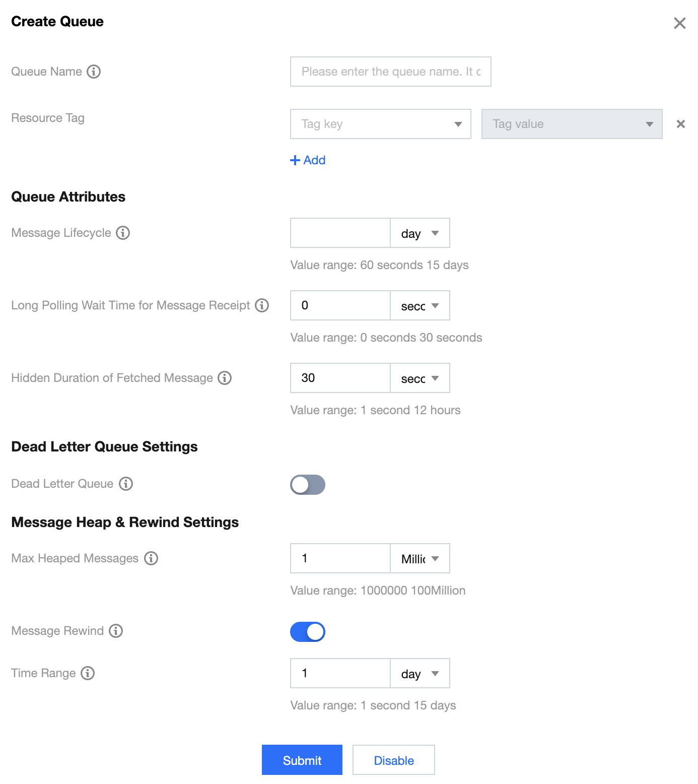698x784 pixels.
Task: Click the Add tag link
Action: tap(308, 160)
